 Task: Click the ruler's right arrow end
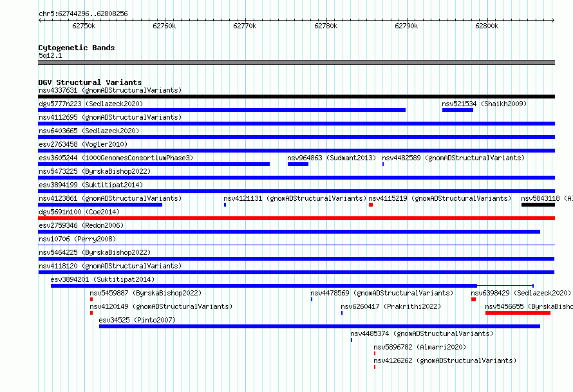click(x=553, y=20)
